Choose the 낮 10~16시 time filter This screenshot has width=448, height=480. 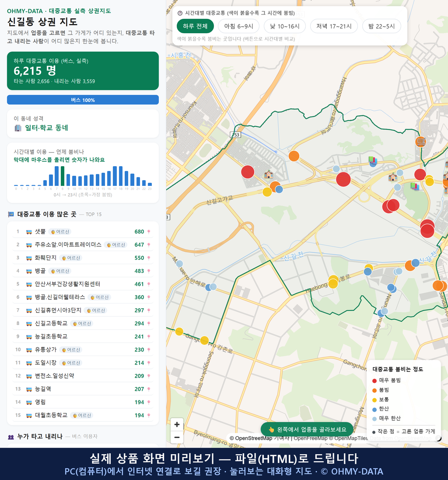coord(285,26)
